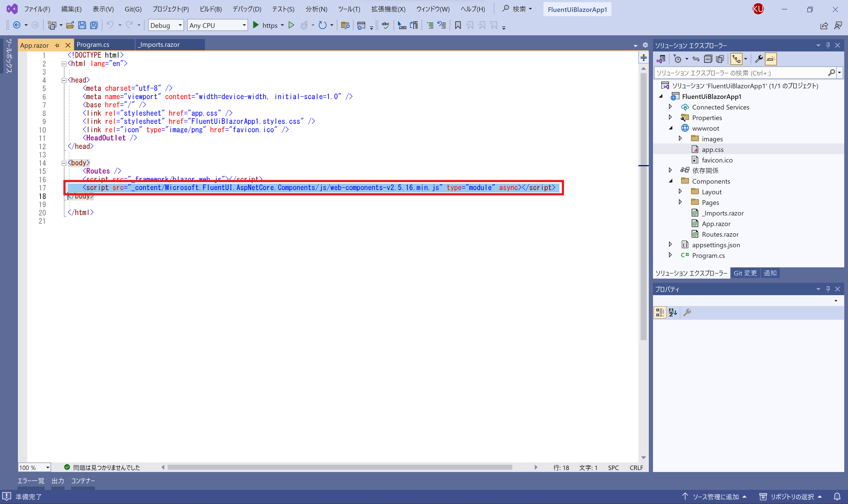Start debugging with the green https button
The image size is (848, 504).
click(x=265, y=25)
